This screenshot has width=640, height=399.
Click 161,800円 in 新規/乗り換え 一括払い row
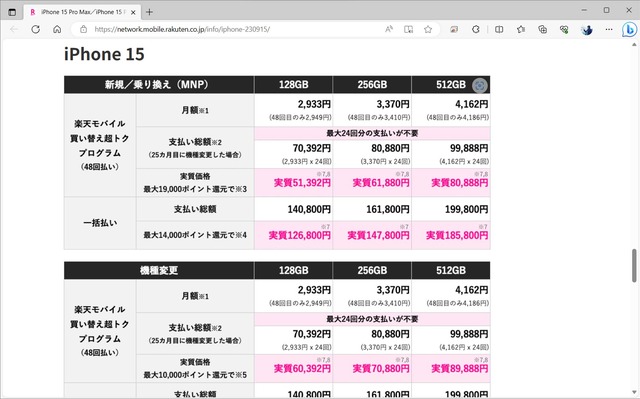[x=388, y=209]
